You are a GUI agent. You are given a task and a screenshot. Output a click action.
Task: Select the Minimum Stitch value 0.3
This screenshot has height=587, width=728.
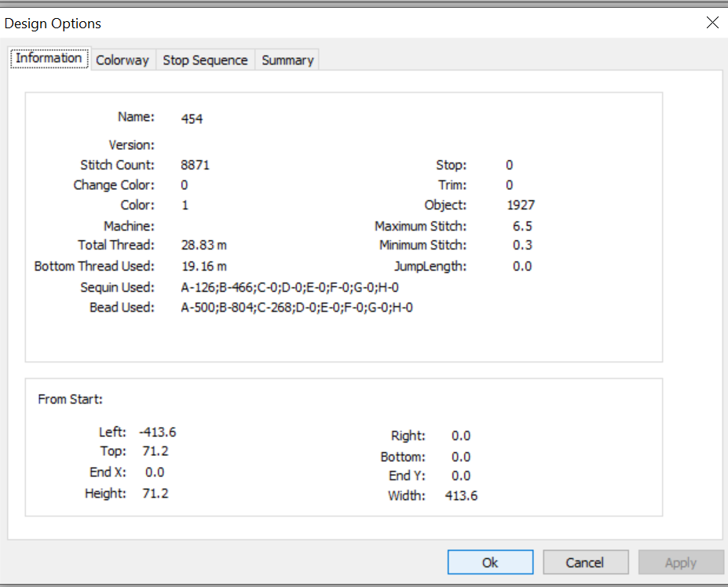(522, 245)
